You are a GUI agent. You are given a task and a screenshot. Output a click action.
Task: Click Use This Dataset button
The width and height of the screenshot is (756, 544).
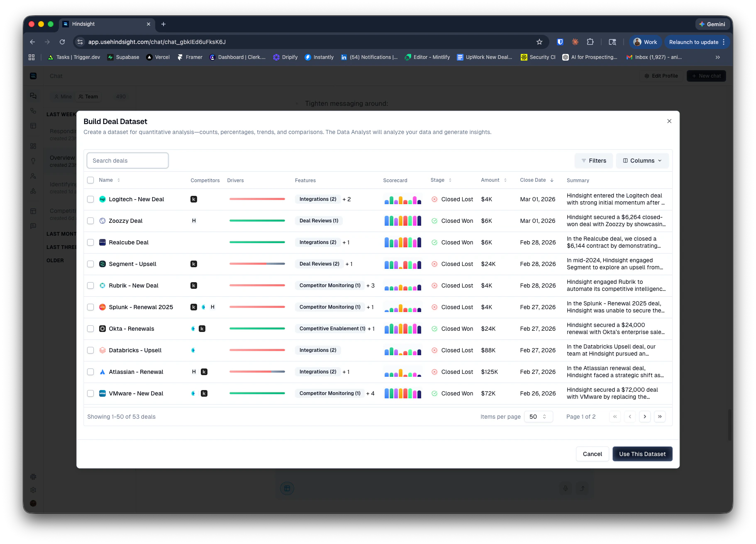pyautogui.click(x=642, y=454)
